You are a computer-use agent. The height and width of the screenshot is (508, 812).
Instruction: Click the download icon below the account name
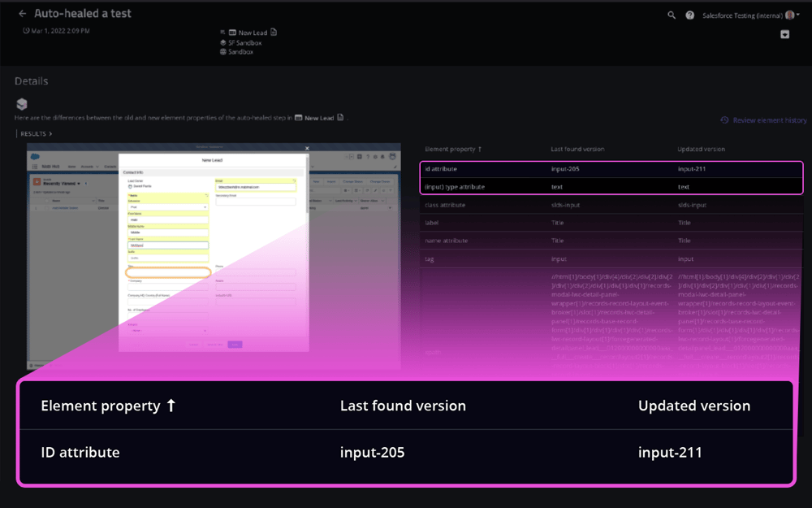[785, 34]
